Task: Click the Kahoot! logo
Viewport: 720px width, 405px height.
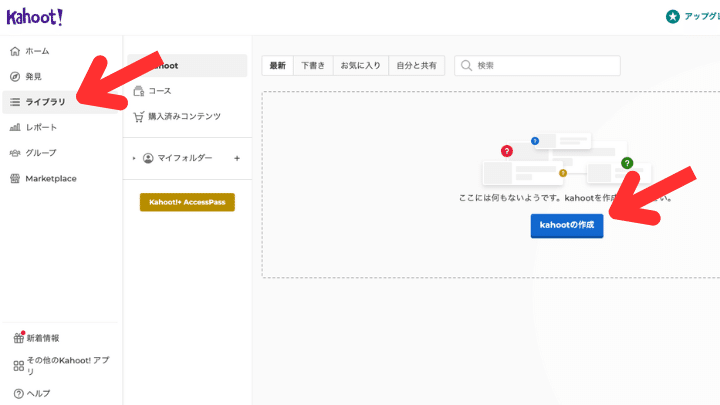Action: [x=34, y=17]
